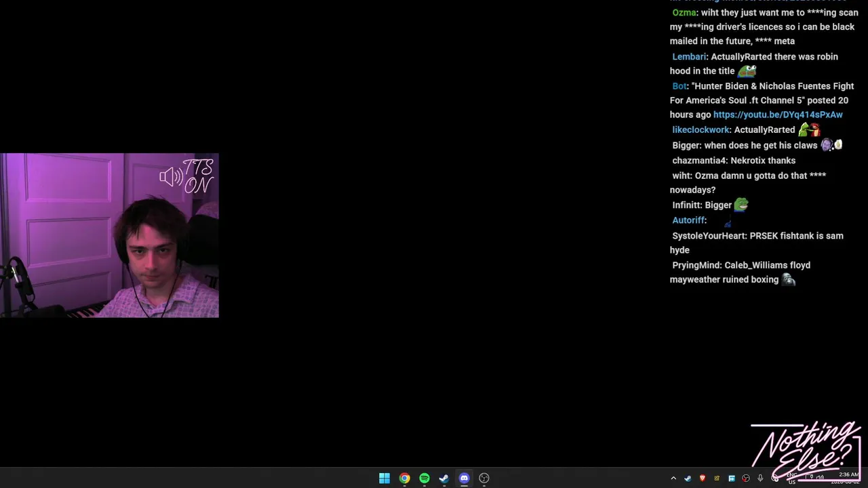The image size is (868, 488).
Task: Click the emote after likeclockwork's ActuallyRarted
Action: tap(810, 129)
